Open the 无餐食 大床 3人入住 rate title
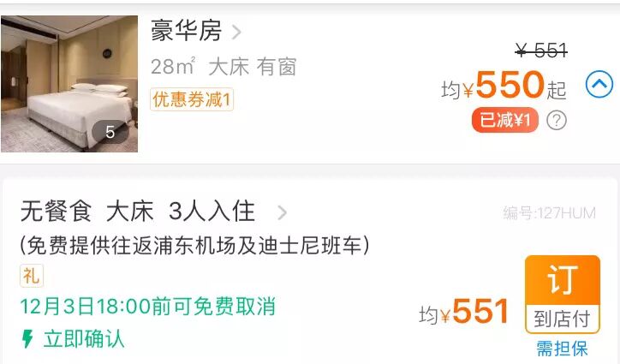 click(x=138, y=211)
